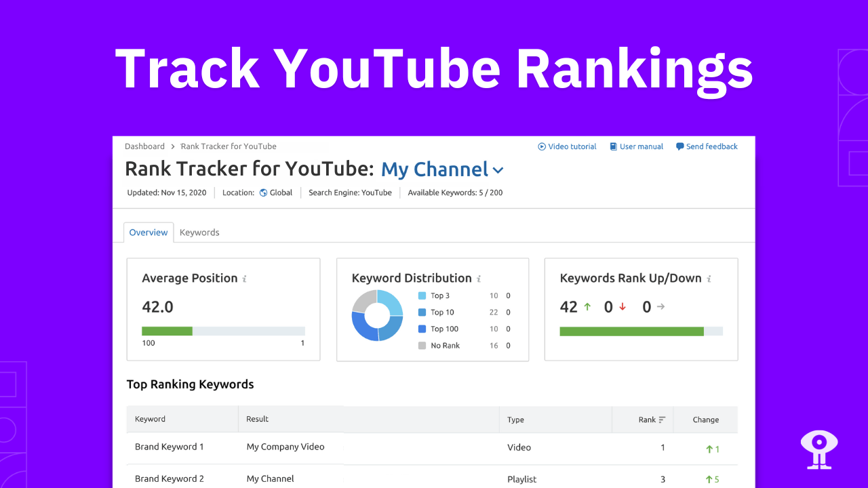Expand the My Channel dropdown
The width and height of the screenshot is (868, 488).
tap(442, 169)
